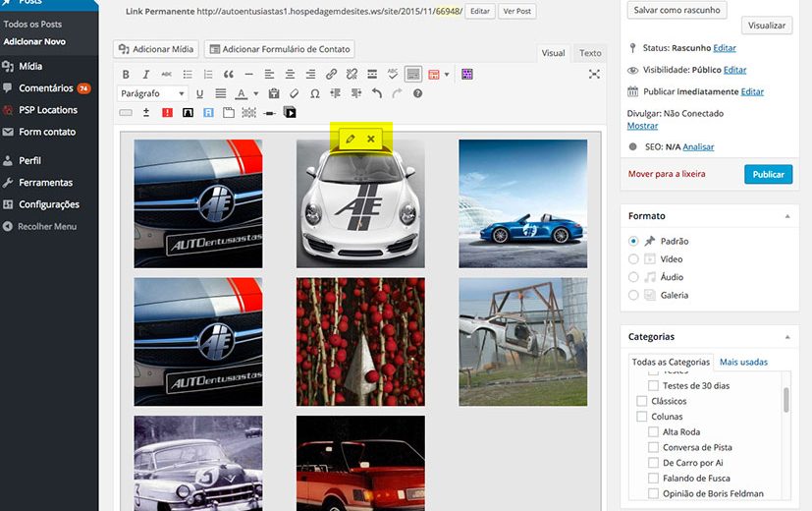Toggle bold formatting in the editor toolbar

126,75
